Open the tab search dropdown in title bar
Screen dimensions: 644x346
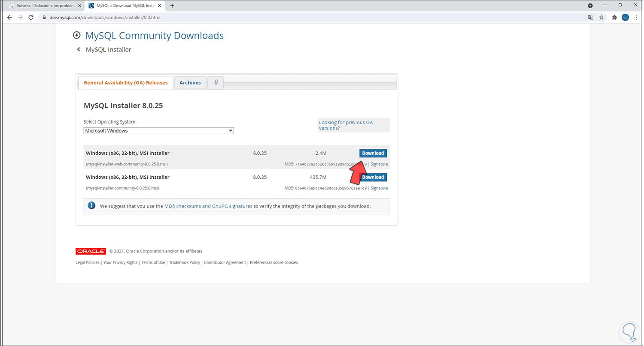point(590,6)
